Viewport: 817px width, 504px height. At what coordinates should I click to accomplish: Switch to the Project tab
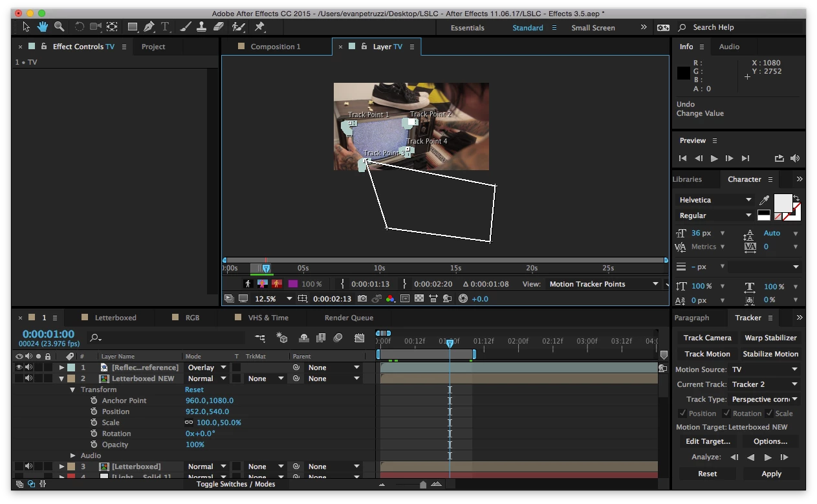[153, 47]
